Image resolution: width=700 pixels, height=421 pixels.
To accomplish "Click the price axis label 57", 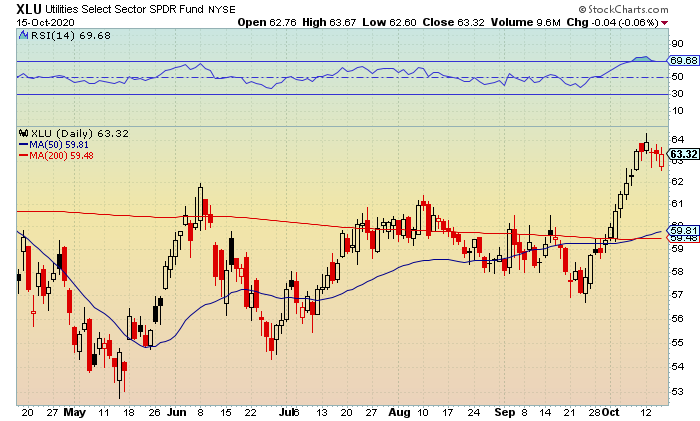I will tap(677, 294).
